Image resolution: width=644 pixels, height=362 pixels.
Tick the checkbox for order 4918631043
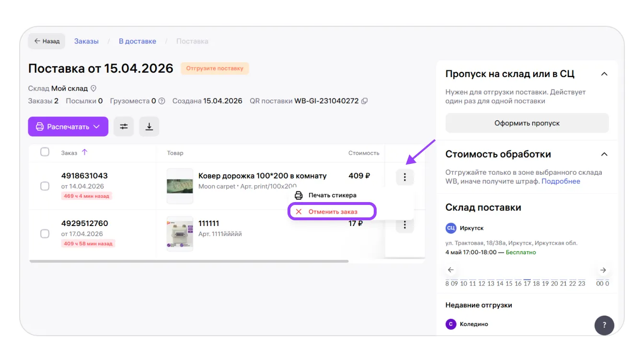point(45,186)
